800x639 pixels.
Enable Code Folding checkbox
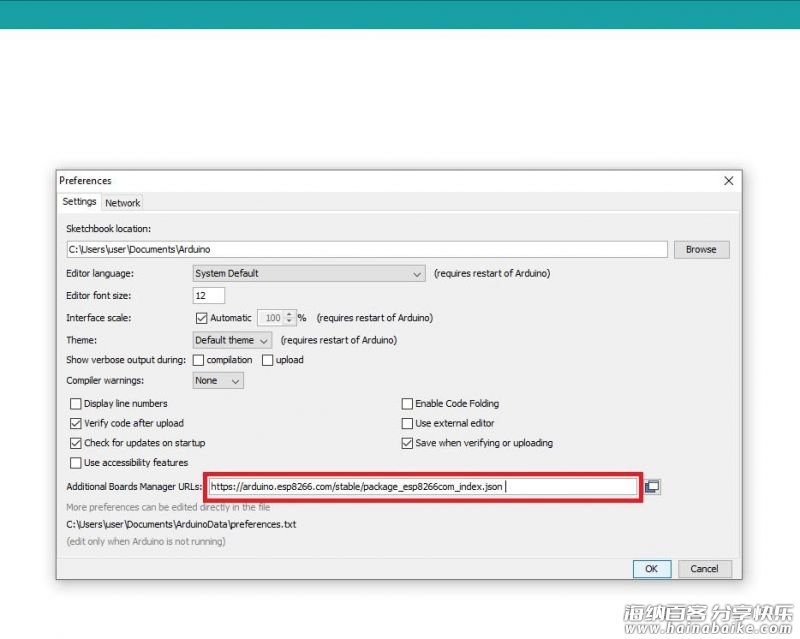[407, 404]
